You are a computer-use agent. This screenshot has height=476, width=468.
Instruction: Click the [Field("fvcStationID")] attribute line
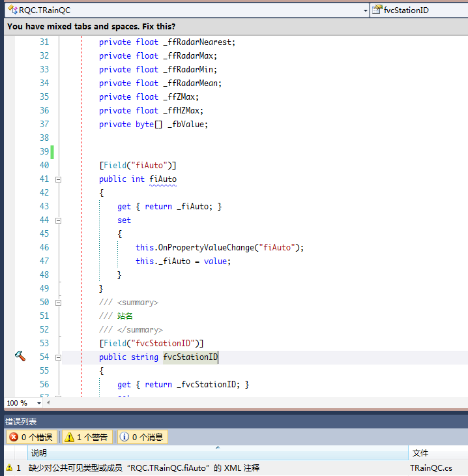coord(151,344)
